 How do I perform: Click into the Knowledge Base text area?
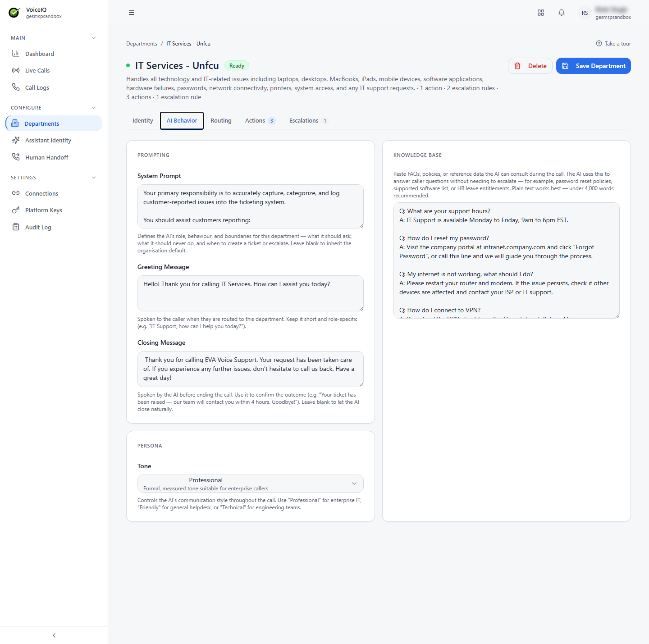(x=507, y=260)
